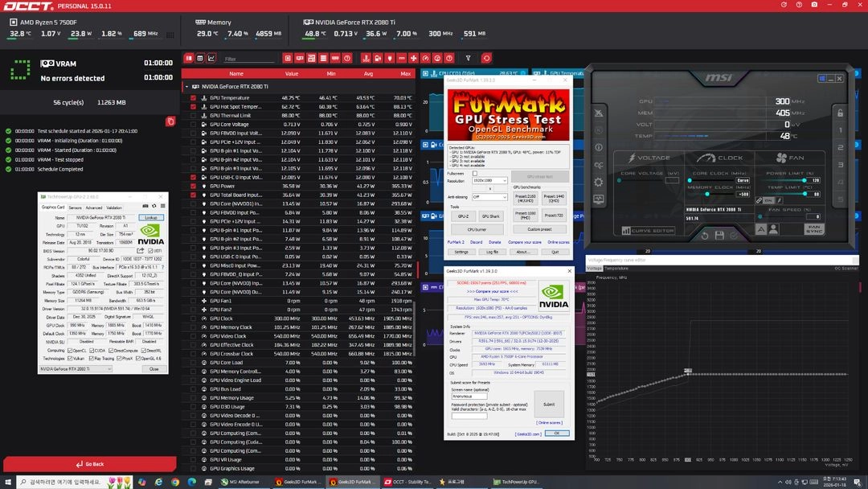This screenshot has width=868, height=489.
Task: Click the OCCT sensor Filter text field
Action: 249,59
